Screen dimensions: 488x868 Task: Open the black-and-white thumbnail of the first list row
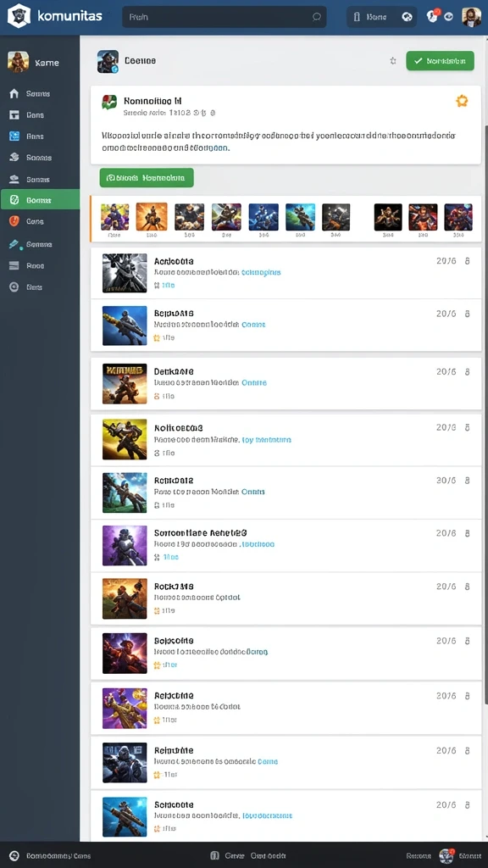[x=125, y=273]
